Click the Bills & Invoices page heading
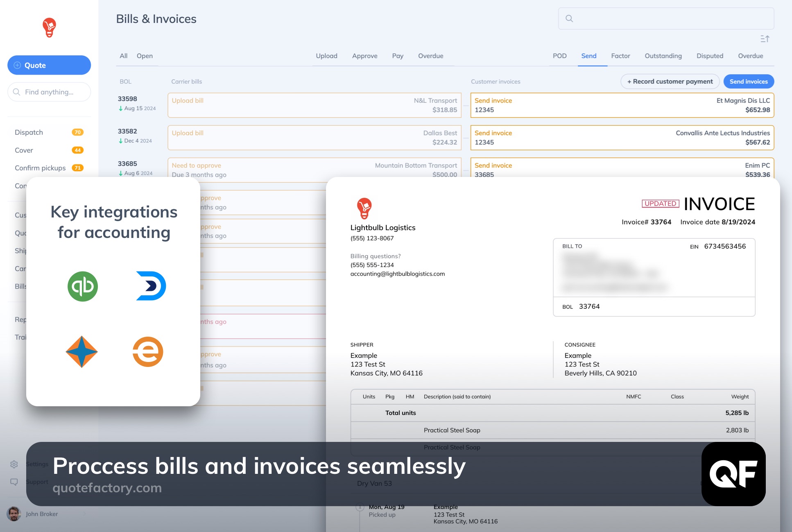This screenshot has height=532, width=792. tap(156, 19)
